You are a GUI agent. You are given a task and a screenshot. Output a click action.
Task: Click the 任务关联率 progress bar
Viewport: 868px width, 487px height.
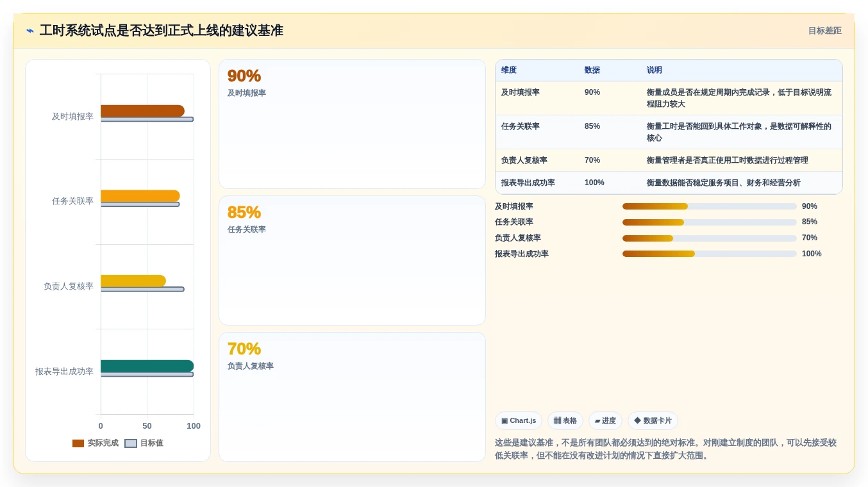pos(710,222)
